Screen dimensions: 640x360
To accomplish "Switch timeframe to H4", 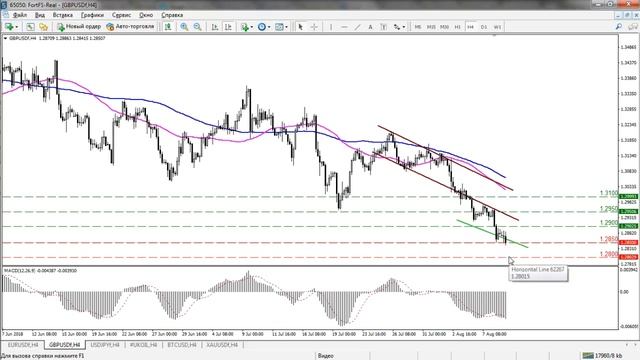I will pos(471,27).
